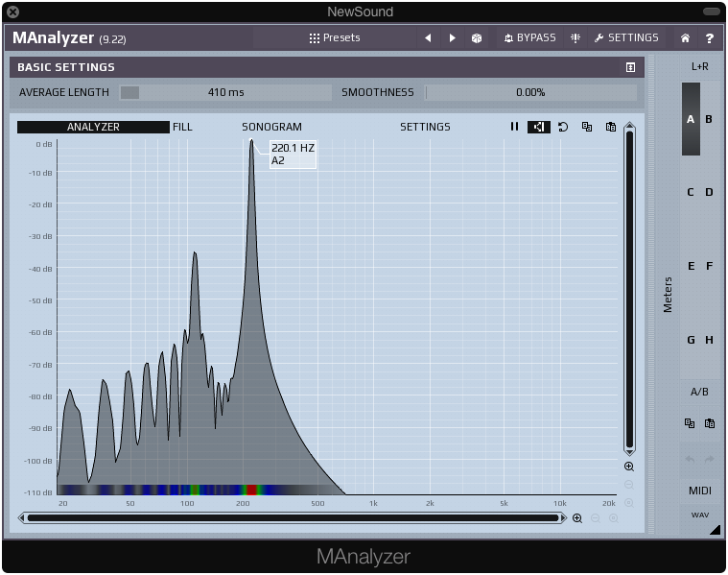Image resolution: width=728 pixels, height=575 pixels.
Task: Copy the slot preset icon under A/B
Action: click(x=690, y=423)
